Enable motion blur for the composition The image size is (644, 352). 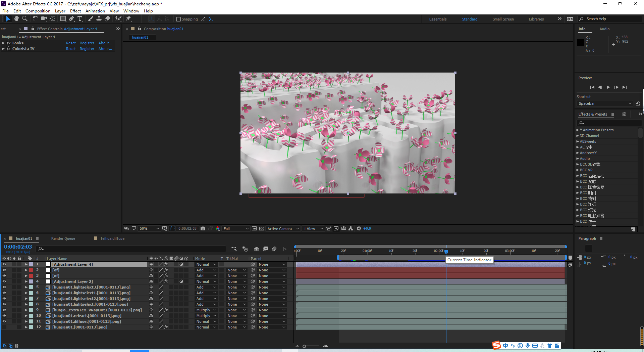274,249
